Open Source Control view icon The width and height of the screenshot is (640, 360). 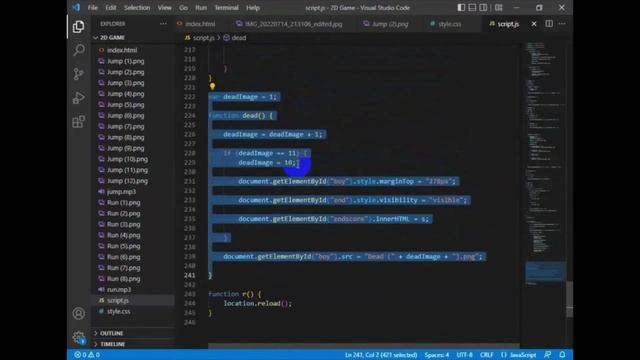click(x=78, y=74)
